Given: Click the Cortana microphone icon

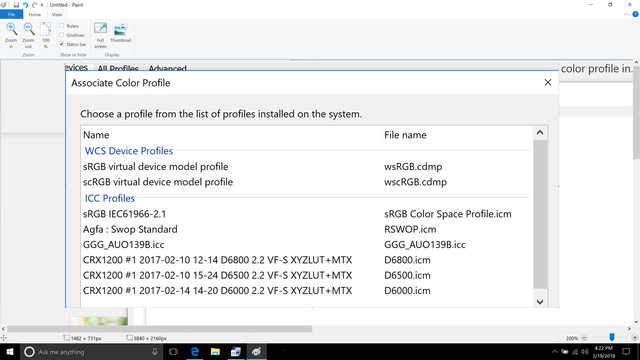Looking at the screenshot, I should tap(155, 352).
